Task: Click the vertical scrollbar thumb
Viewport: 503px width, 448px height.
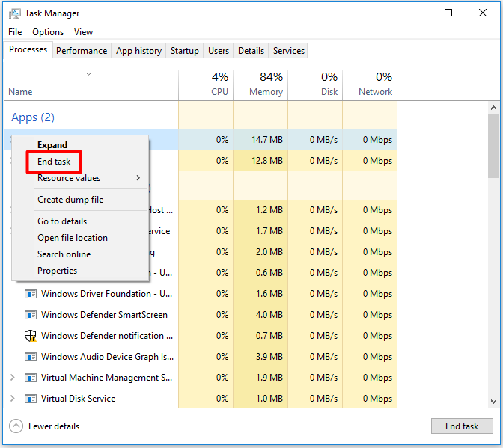Action: coord(493,146)
